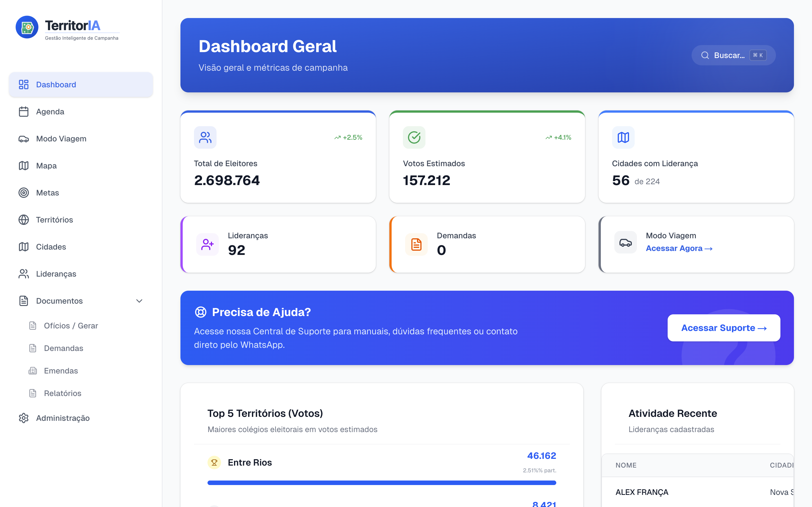Click the Entre Rios progress bar
The height and width of the screenshot is (507, 812).
click(381, 482)
